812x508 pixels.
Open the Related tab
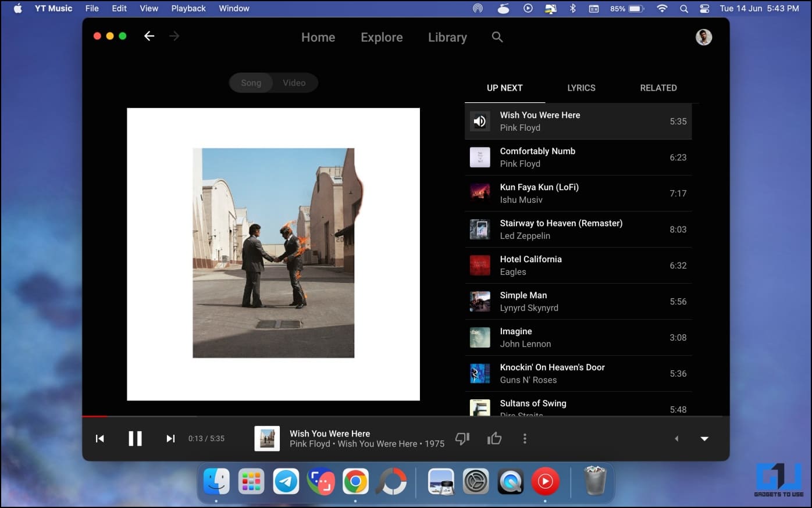coord(658,88)
